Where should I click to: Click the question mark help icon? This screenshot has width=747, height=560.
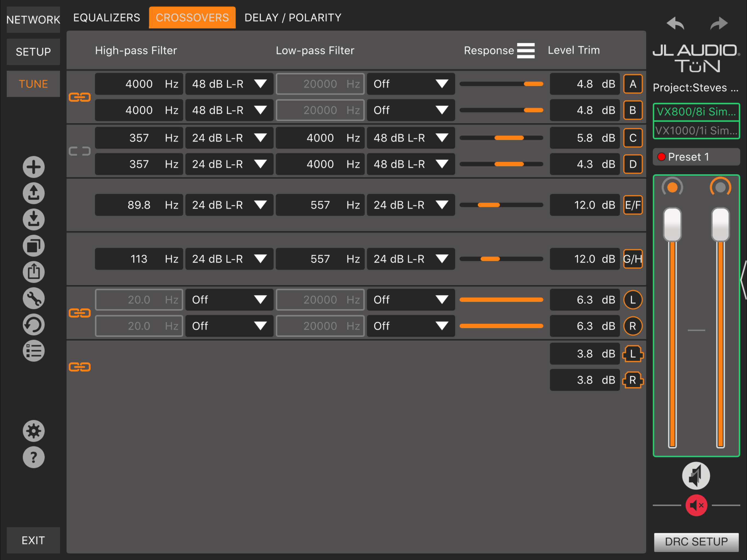(x=33, y=457)
